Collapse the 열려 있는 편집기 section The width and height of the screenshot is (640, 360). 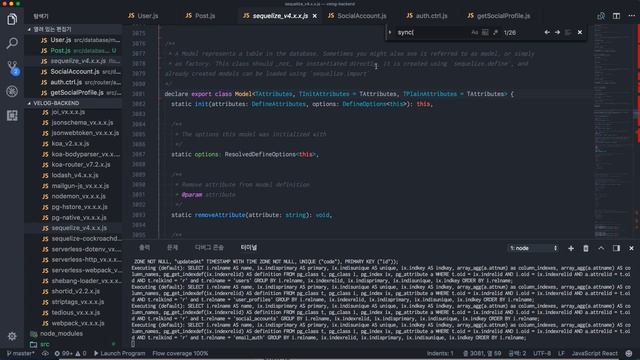[x=73, y=29]
